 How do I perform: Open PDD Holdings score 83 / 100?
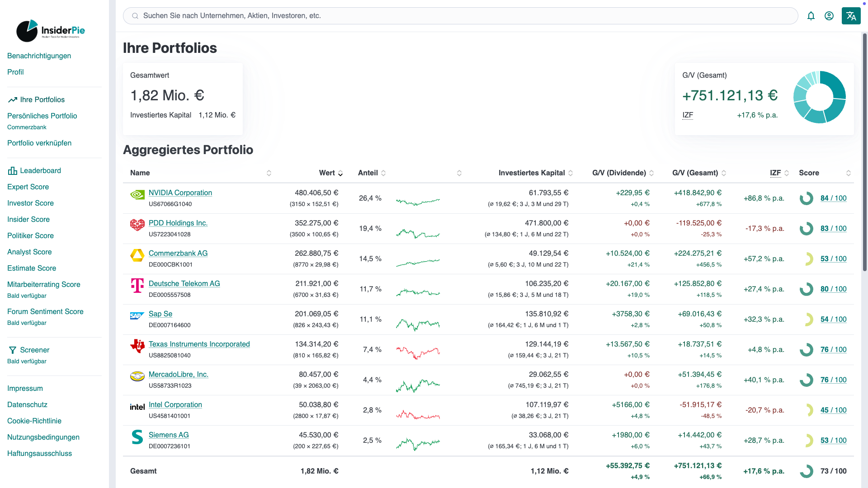pyautogui.click(x=833, y=228)
